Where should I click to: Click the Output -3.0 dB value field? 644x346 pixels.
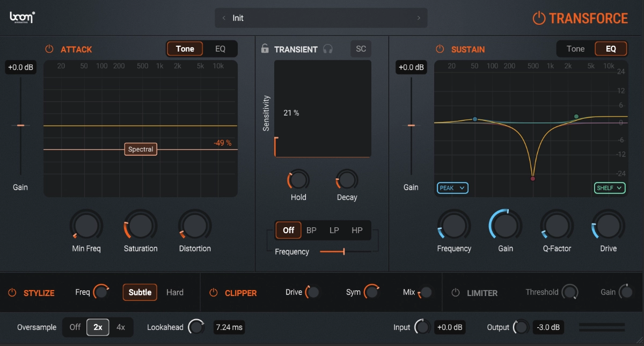(548, 327)
